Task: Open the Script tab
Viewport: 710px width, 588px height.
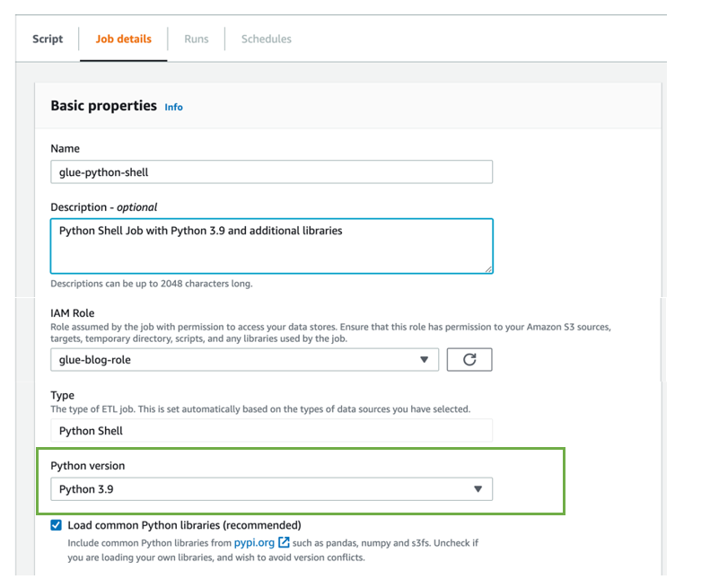Action: 48,39
